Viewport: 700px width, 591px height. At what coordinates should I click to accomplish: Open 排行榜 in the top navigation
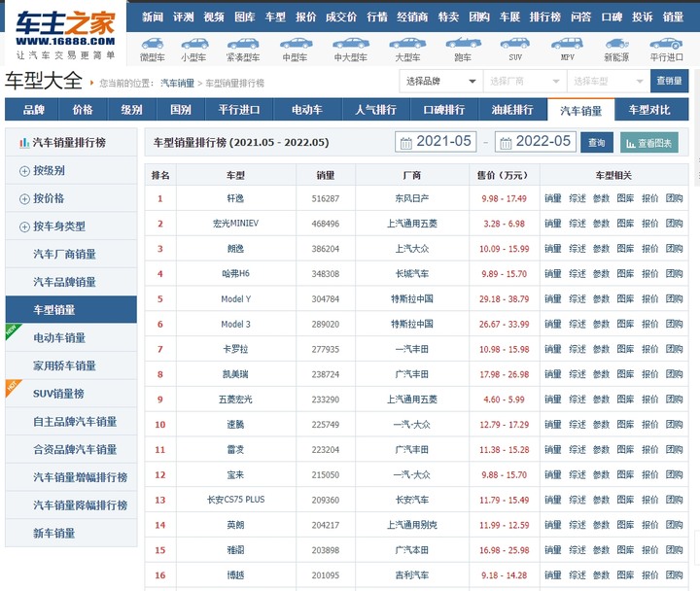[x=545, y=17]
